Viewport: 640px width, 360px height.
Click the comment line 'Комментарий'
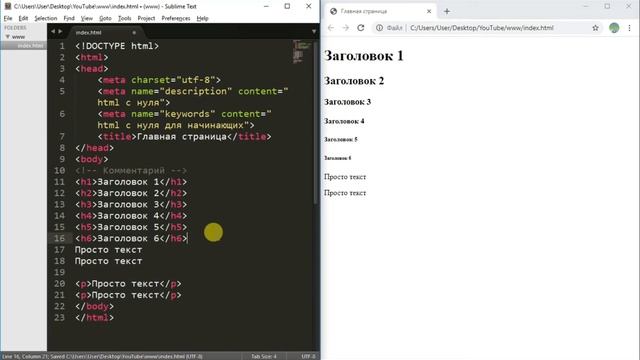click(x=131, y=171)
